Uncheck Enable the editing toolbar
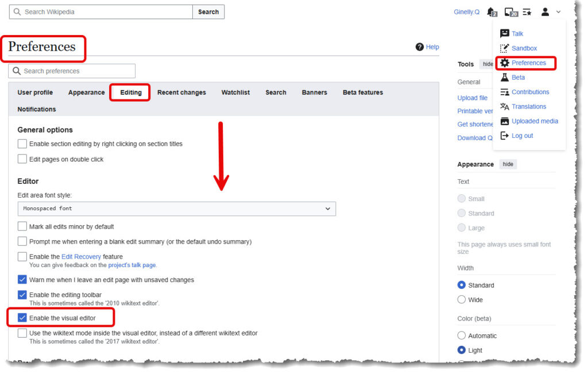Screen dimensions: 588x374 pyautogui.click(x=22, y=295)
